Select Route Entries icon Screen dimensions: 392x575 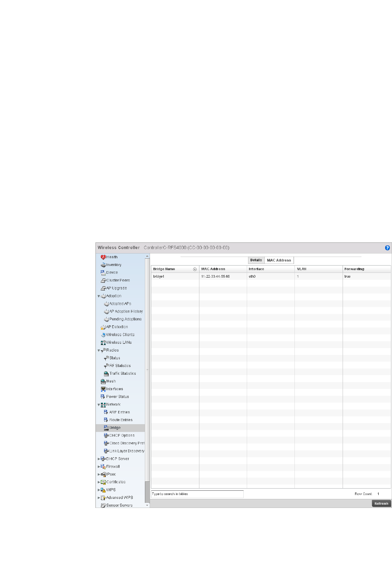[106, 420]
